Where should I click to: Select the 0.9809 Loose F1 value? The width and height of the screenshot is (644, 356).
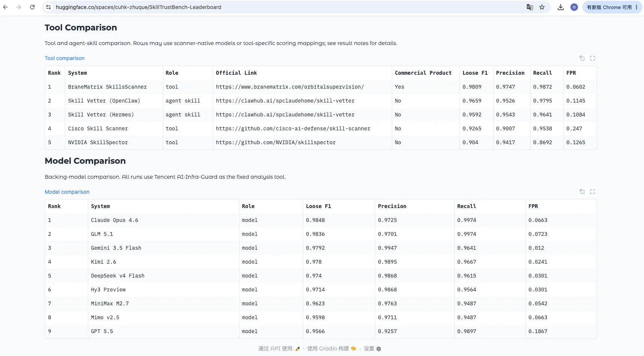pyautogui.click(x=476, y=87)
